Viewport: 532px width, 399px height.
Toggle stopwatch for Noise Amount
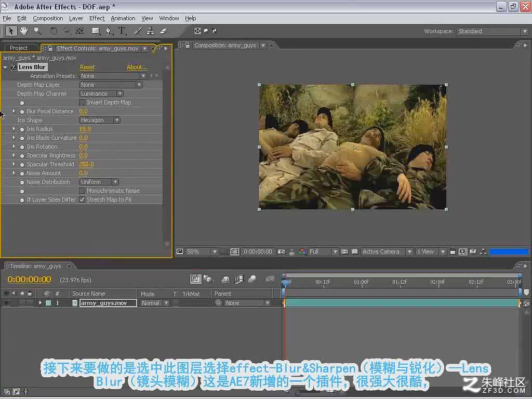pos(22,173)
